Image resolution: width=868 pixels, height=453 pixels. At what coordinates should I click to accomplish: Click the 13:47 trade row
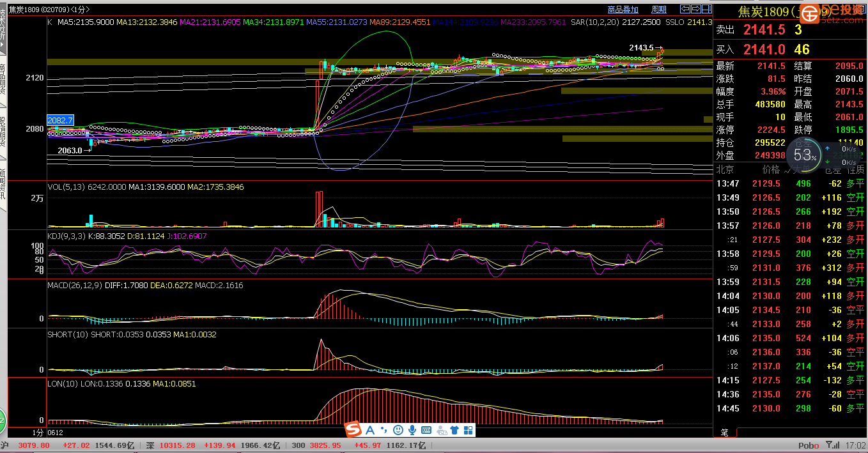click(790, 183)
